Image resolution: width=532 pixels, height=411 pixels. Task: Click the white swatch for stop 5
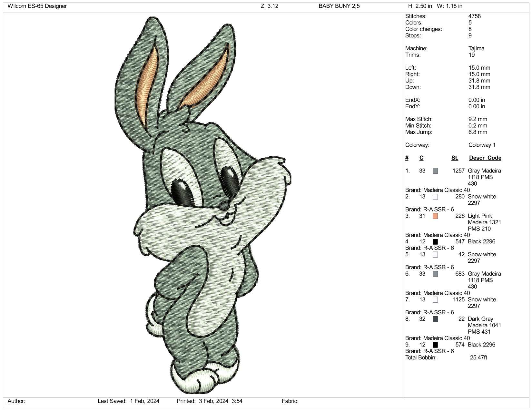click(x=435, y=255)
